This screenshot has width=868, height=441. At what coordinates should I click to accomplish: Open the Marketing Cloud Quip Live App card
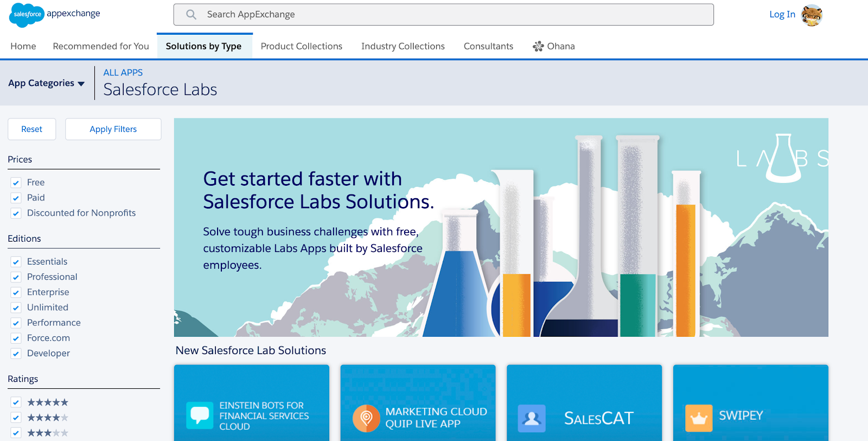click(418, 403)
